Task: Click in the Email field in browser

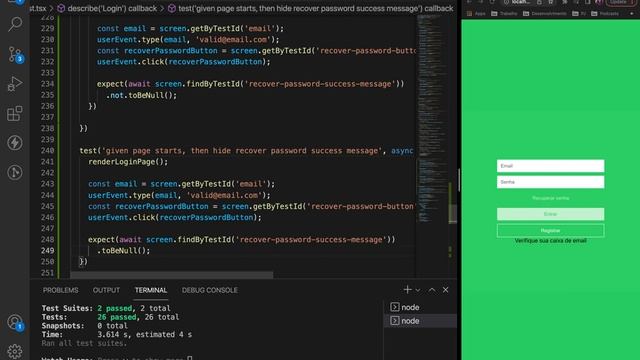Action: coord(550,166)
